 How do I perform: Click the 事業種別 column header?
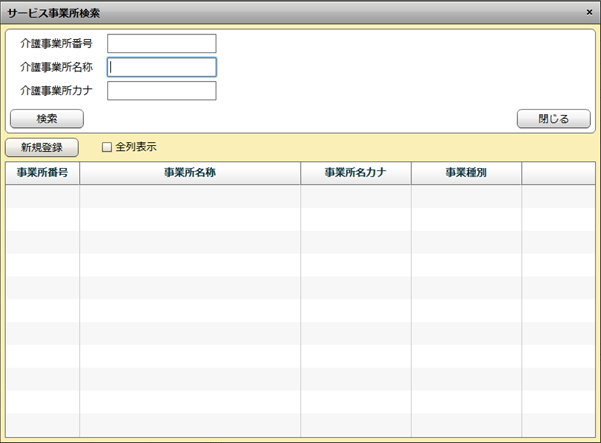click(466, 173)
